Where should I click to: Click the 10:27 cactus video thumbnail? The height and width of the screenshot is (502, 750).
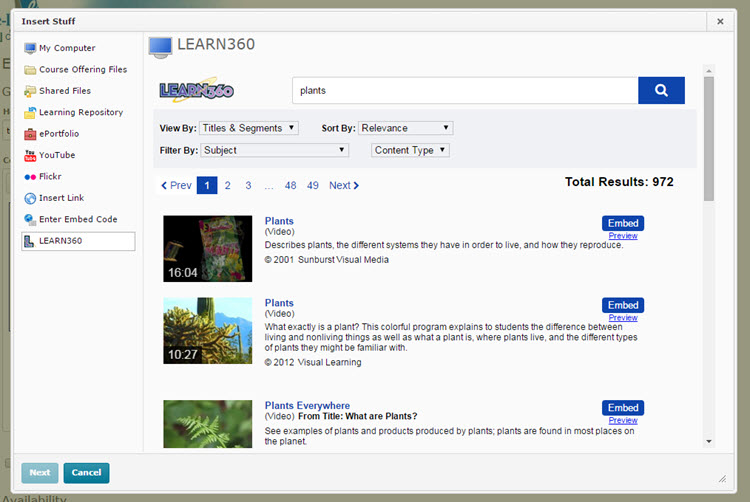click(x=208, y=331)
